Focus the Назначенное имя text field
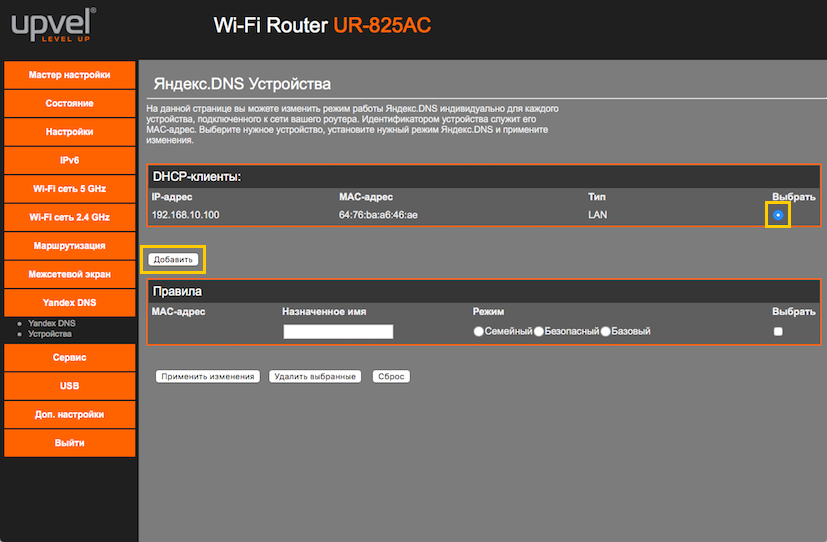The width and height of the screenshot is (827, 542). [338, 331]
